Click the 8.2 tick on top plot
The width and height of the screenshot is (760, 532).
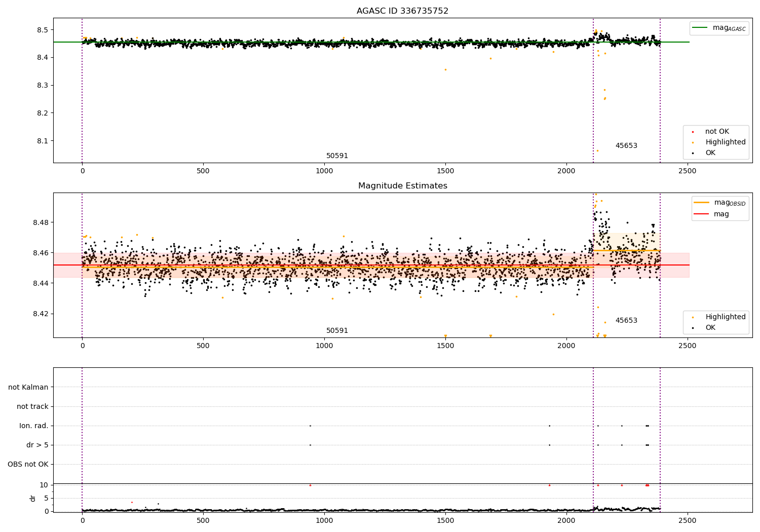[43, 113]
